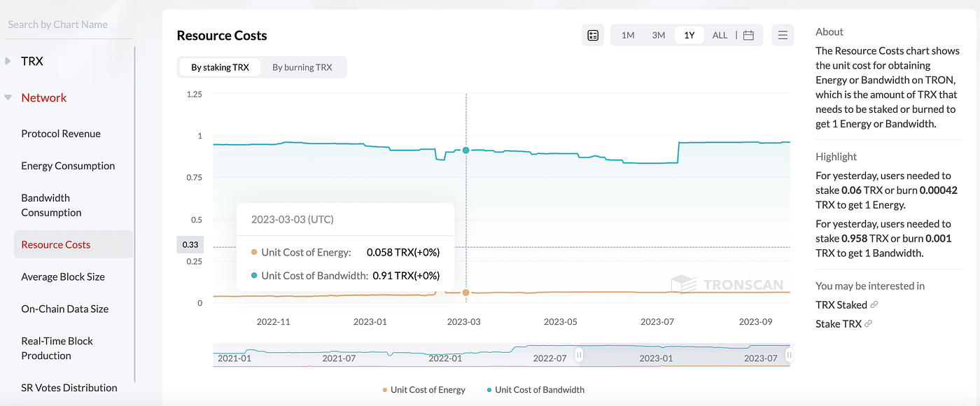
Task: Click the About heading
Action: (829, 31)
